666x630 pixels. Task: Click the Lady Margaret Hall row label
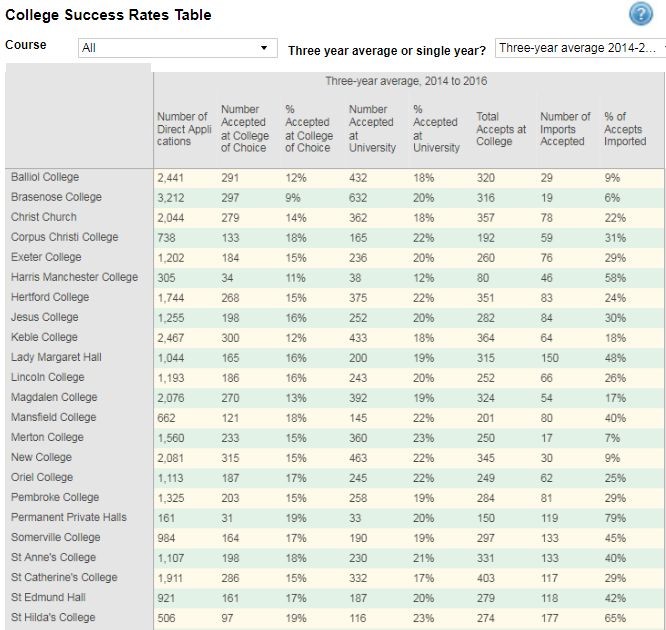57,357
